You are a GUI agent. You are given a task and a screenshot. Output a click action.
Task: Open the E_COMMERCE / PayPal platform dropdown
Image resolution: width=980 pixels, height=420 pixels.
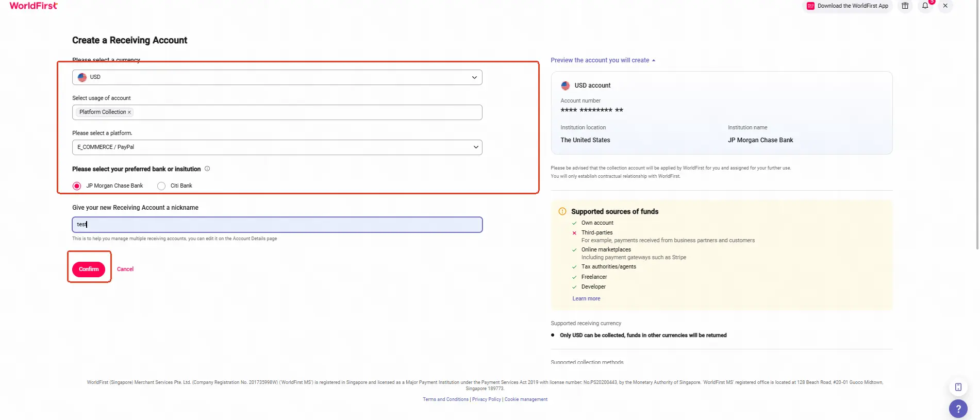coord(277,147)
